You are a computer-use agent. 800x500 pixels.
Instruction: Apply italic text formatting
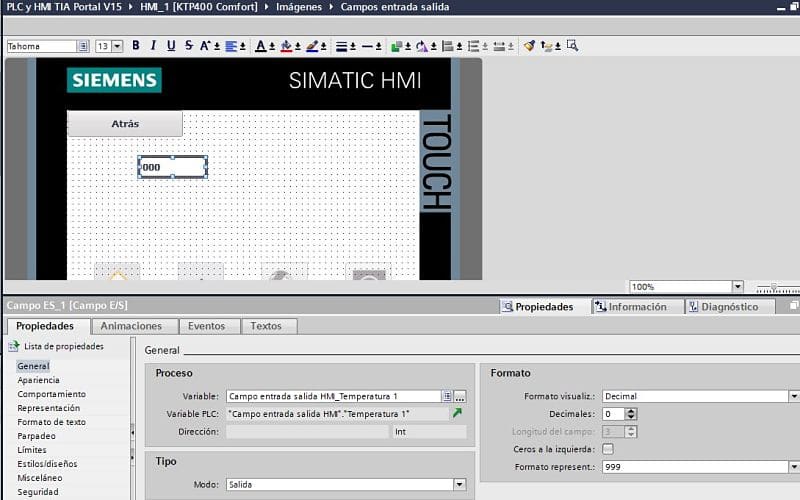[153, 46]
